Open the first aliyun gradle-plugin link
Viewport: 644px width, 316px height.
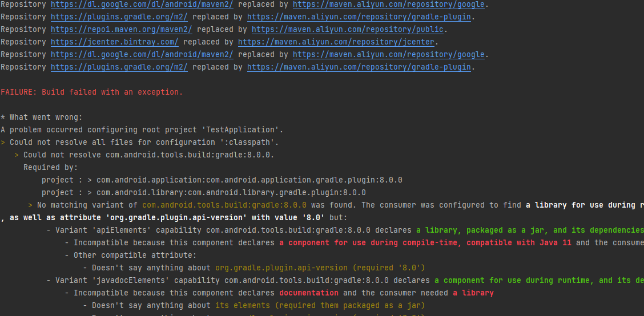tap(359, 17)
